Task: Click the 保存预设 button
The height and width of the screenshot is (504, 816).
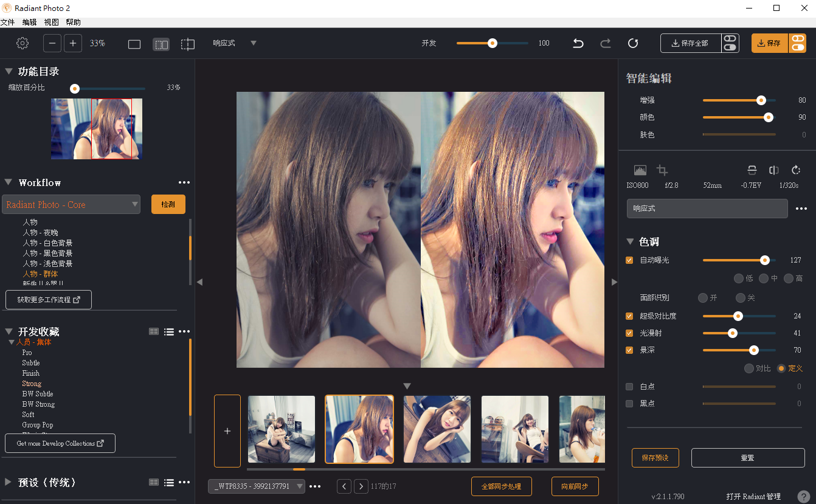Action: click(655, 458)
